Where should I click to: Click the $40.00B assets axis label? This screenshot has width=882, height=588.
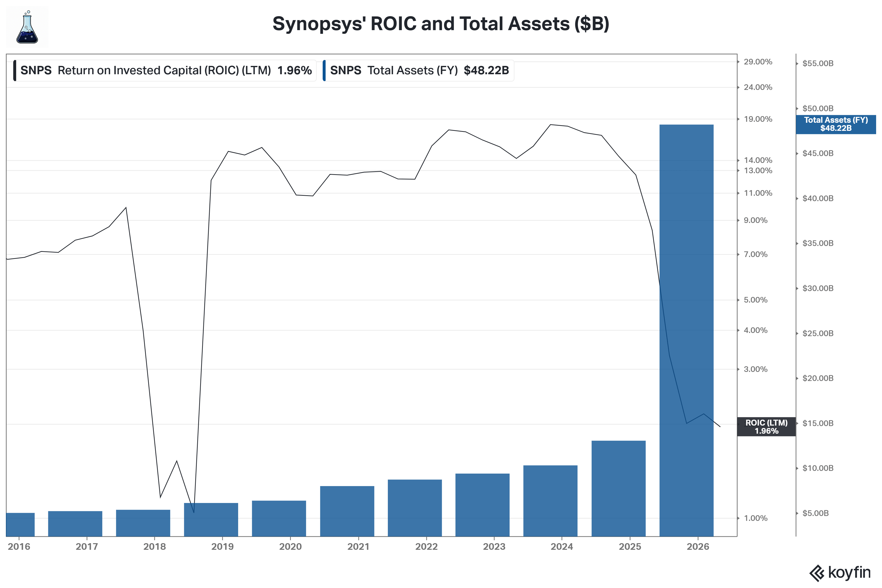pyautogui.click(x=818, y=198)
